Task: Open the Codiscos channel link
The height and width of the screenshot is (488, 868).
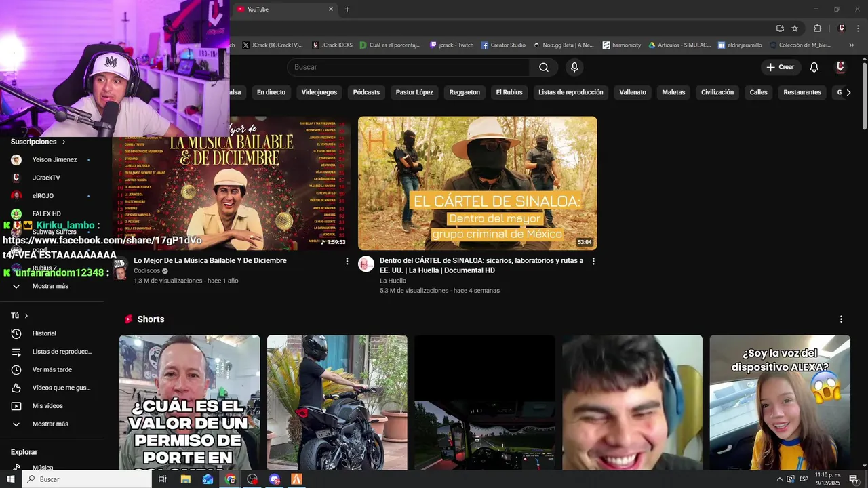Action: [x=147, y=270]
